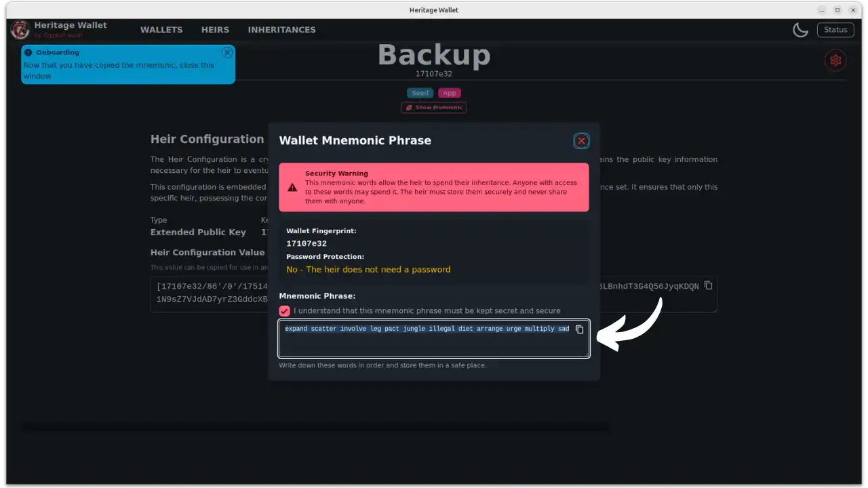Click the Show Mnemonic button
This screenshot has height=488, width=868.
click(x=434, y=107)
